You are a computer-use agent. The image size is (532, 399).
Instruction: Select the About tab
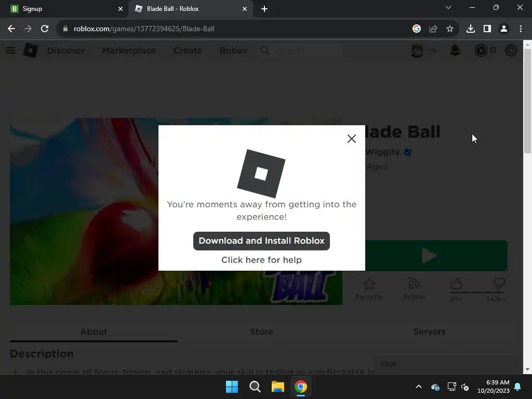94,332
